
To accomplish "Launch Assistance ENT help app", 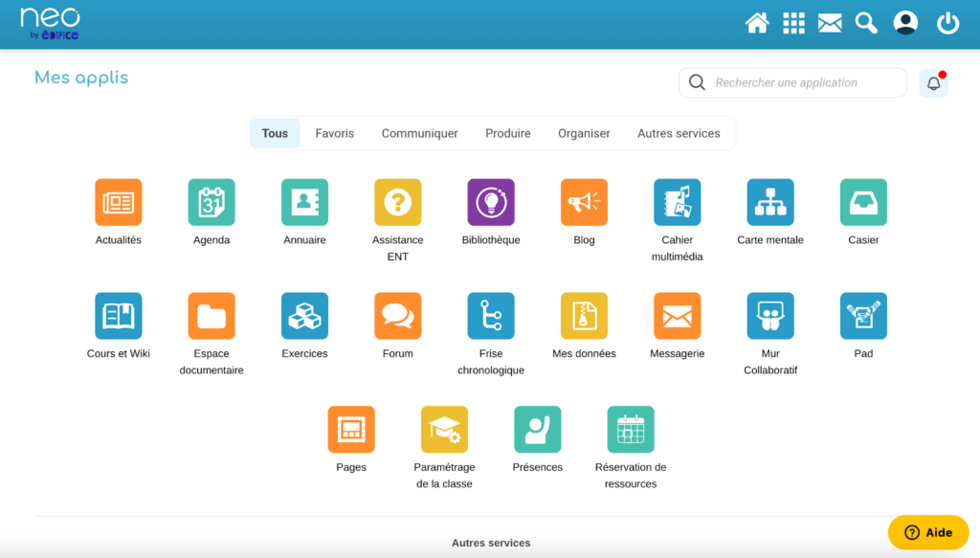I will [x=397, y=203].
